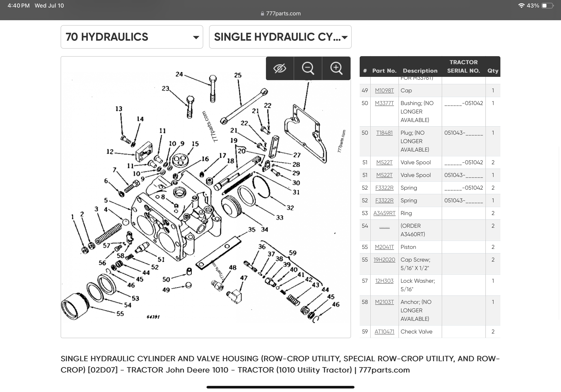
Task: Tap the battery indicator icon
Action: (548, 5)
